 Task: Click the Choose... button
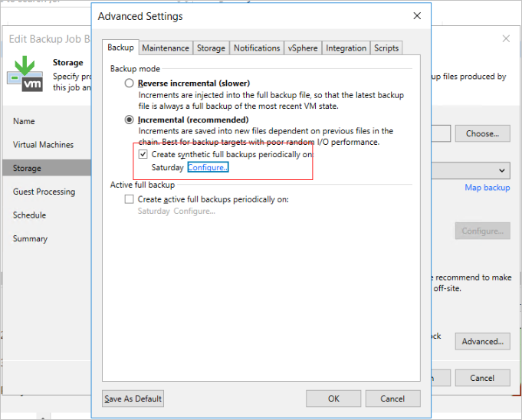tap(481, 133)
